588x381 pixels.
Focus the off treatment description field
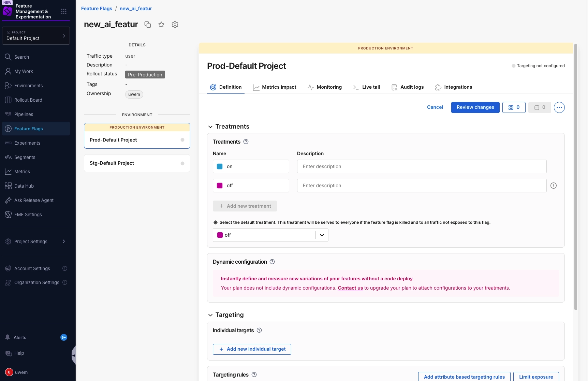(x=422, y=186)
